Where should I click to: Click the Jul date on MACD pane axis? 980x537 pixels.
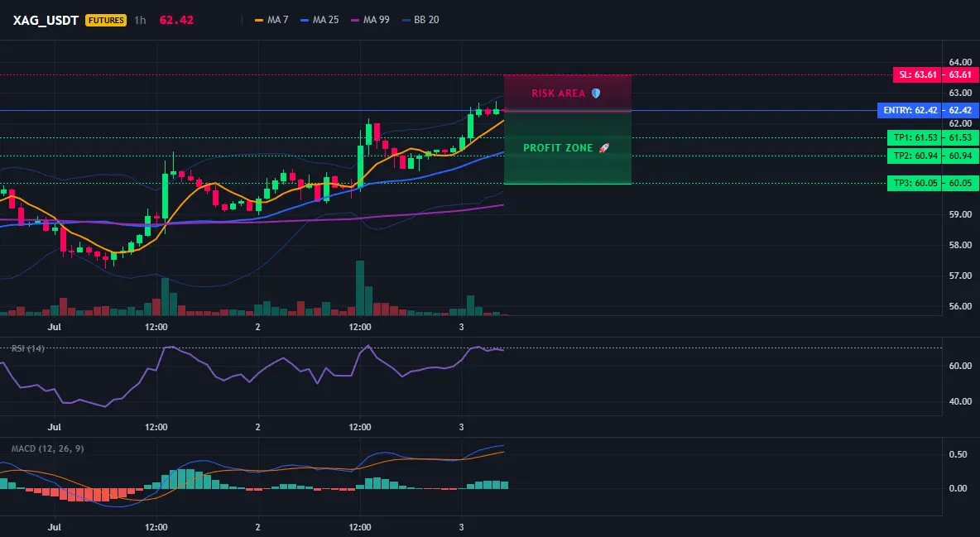click(x=55, y=527)
